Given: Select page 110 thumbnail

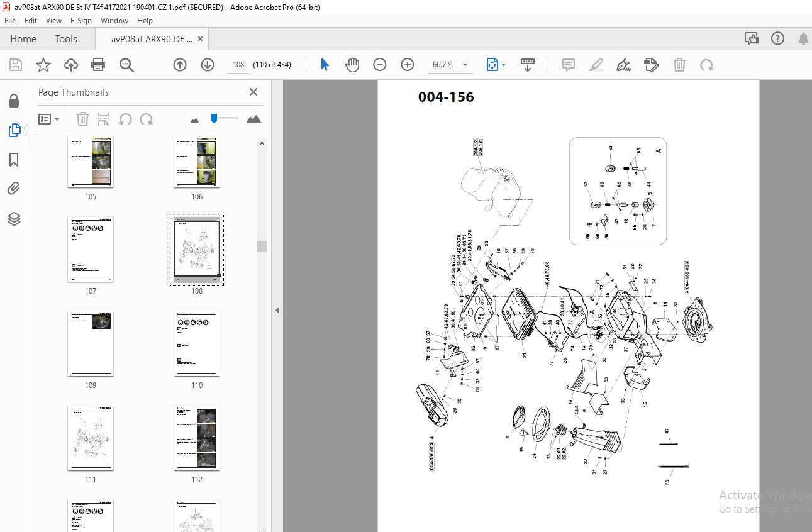Looking at the screenshot, I should click(197, 344).
